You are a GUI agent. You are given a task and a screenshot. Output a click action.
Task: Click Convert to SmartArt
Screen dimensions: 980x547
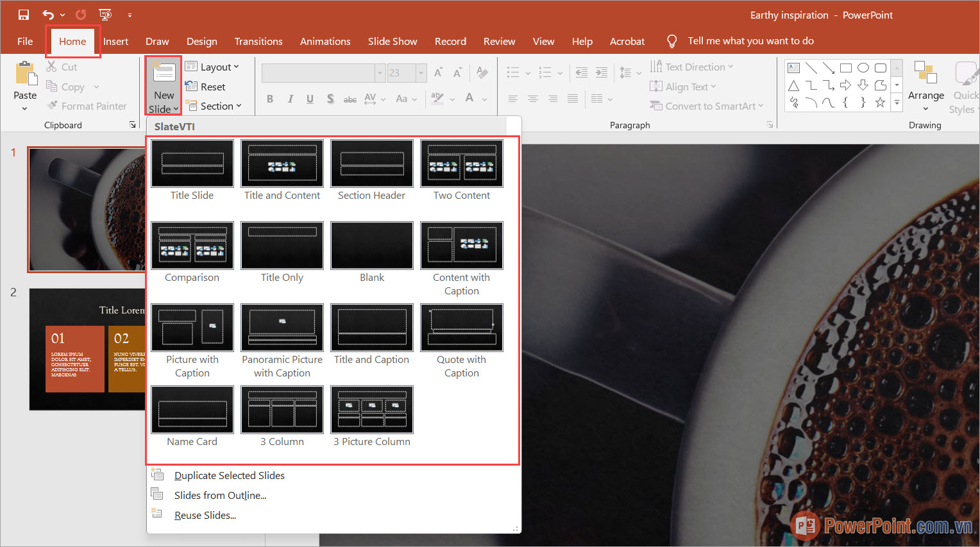(707, 106)
